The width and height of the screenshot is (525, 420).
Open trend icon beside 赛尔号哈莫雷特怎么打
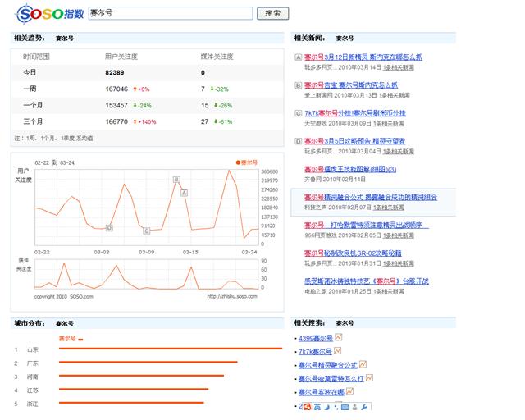click(369, 378)
